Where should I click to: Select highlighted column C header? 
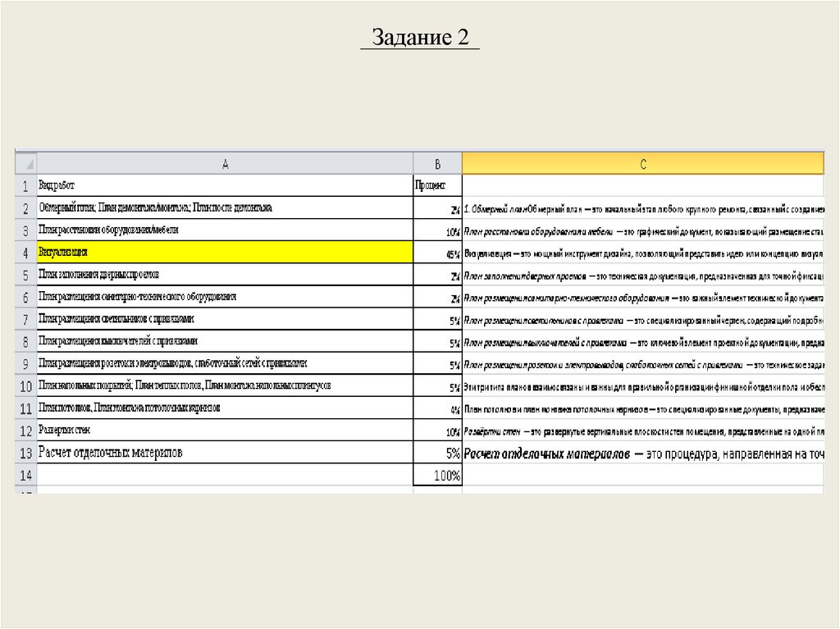(643, 163)
